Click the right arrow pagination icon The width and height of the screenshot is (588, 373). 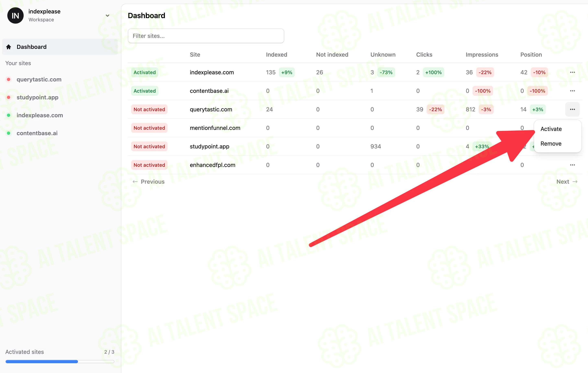point(575,182)
